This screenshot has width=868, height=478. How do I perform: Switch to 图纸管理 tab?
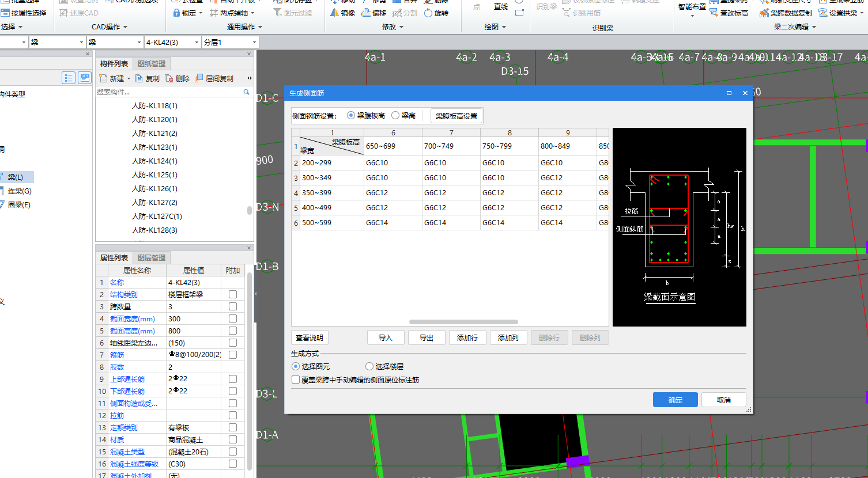(x=152, y=64)
